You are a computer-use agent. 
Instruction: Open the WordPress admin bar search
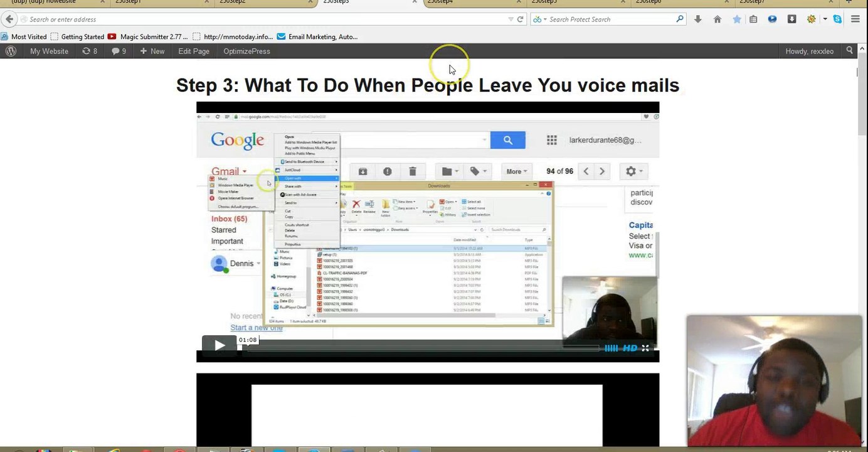(850, 51)
